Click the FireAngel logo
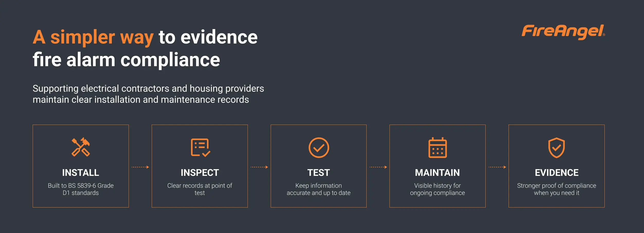 coord(563,32)
